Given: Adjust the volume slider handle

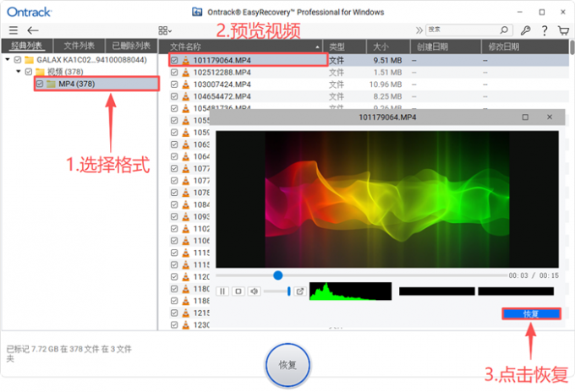Looking at the screenshot, I should (289, 291).
